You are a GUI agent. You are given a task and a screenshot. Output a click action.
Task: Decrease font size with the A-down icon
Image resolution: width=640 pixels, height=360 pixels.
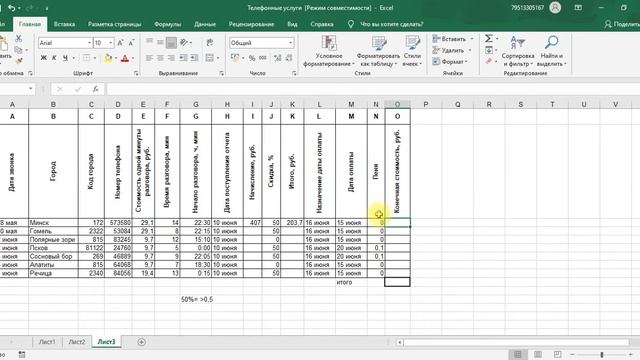coord(131,43)
